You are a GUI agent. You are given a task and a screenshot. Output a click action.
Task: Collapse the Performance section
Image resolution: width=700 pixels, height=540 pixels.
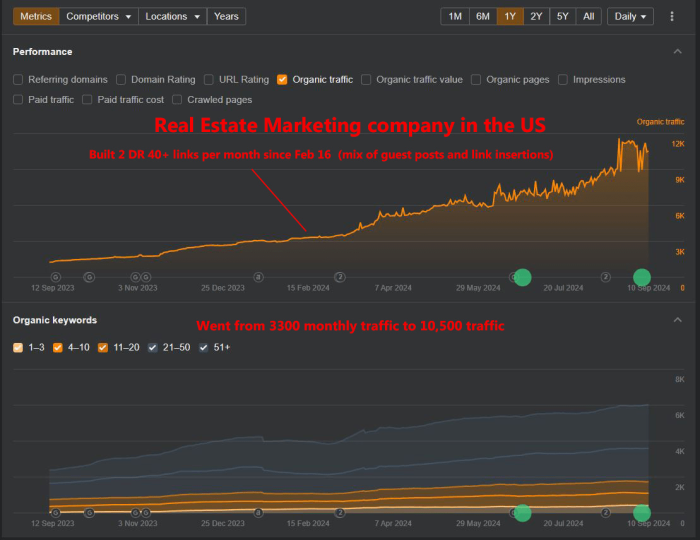click(x=678, y=51)
